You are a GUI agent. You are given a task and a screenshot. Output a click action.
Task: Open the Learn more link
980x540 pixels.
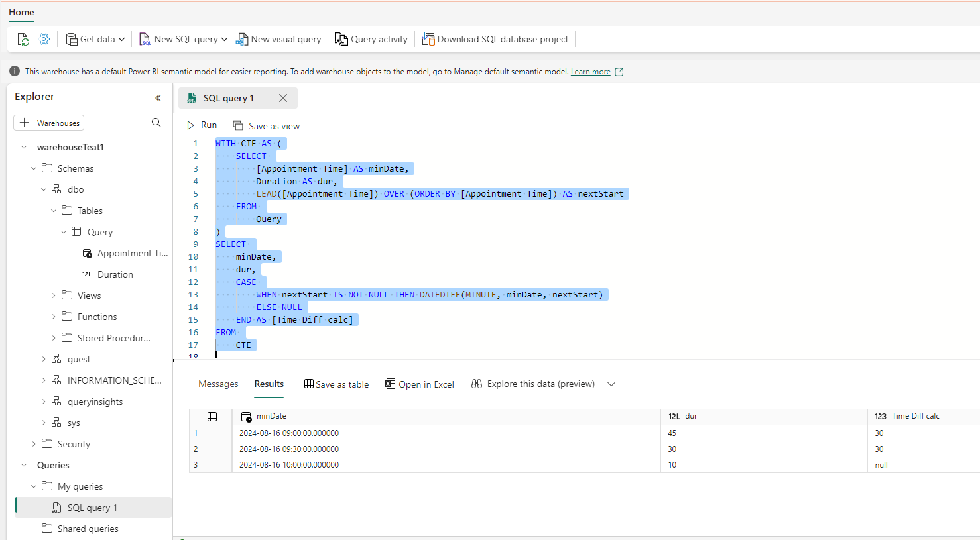pyautogui.click(x=591, y=72)
